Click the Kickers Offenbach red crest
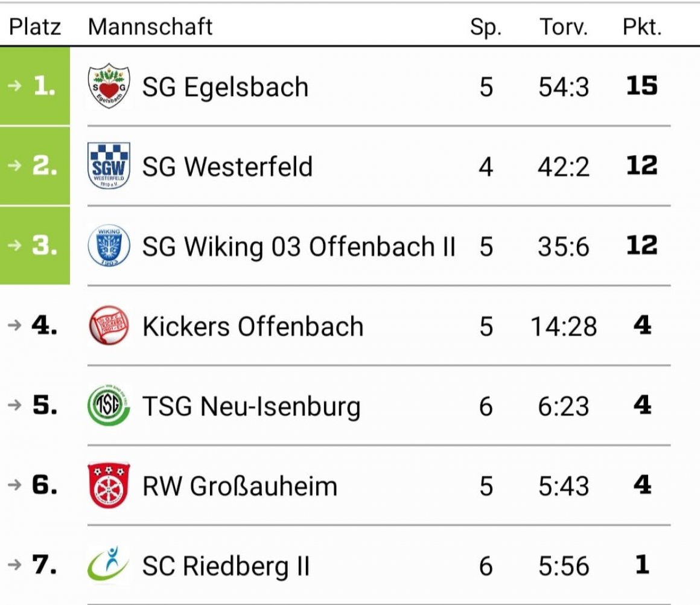The height and width of the screenshot is (605, 700). [x=109, y=325]
